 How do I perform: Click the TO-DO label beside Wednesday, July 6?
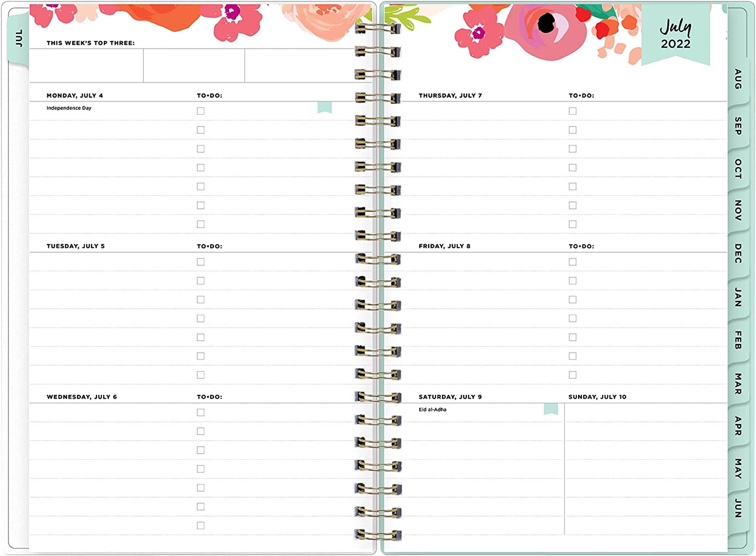pyautogui.click(x=209, y=397)
